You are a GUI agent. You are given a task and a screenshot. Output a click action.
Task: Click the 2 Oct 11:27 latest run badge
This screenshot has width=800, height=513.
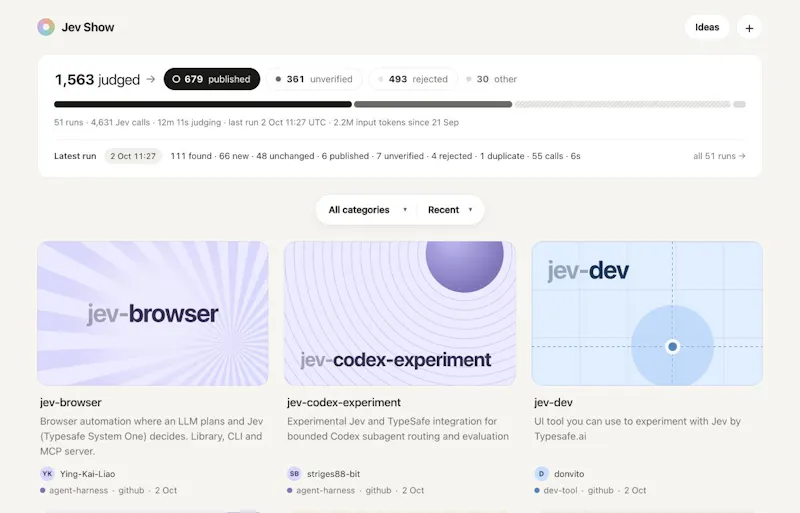point(133,156)
